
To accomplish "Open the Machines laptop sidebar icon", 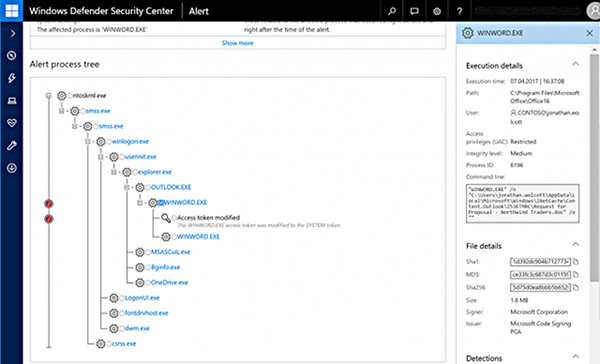I will 11,101.
